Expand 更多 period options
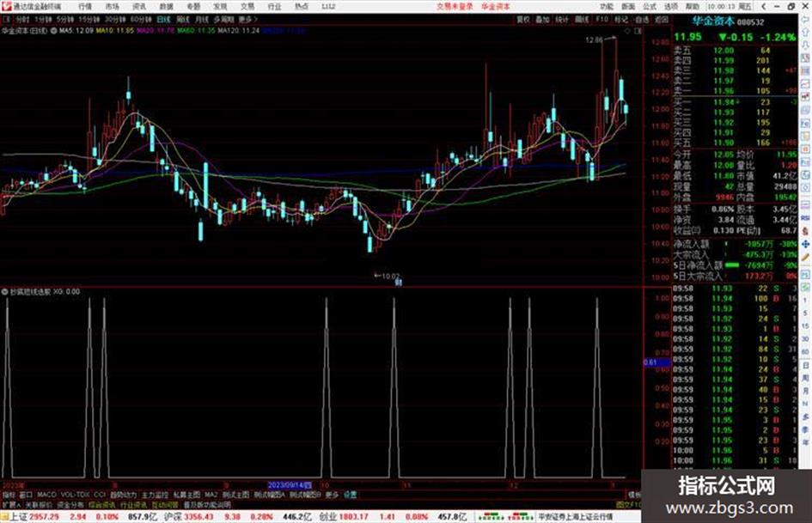Image resolution: width=812 pixels, height=523 pixels. pyautogui.click(x=247, y=19)
